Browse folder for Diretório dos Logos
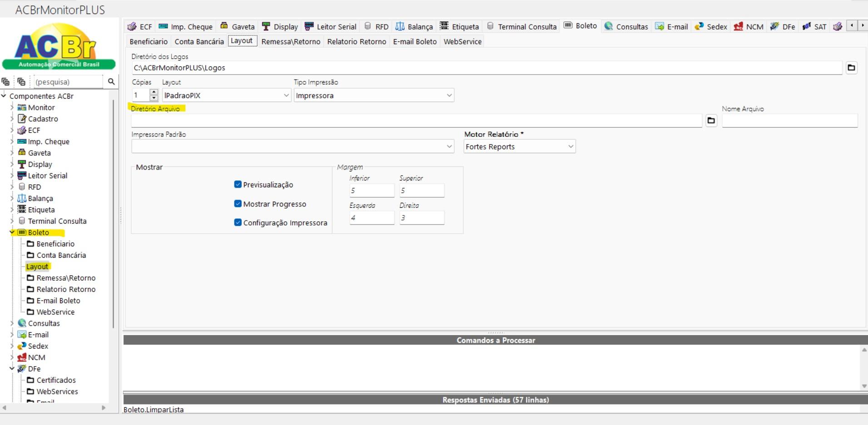868x425 pixels. pos(852,68)
